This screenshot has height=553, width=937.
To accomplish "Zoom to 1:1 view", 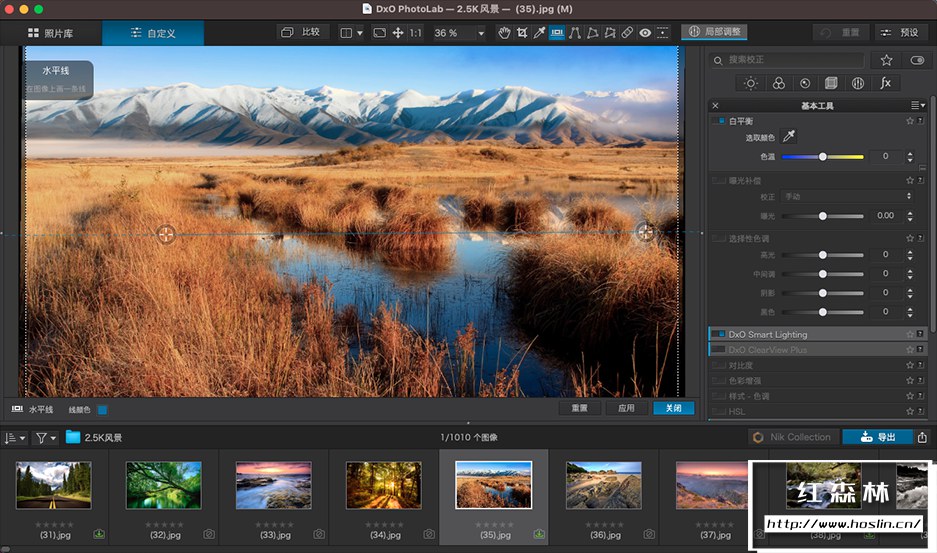I will pos(415,33).
